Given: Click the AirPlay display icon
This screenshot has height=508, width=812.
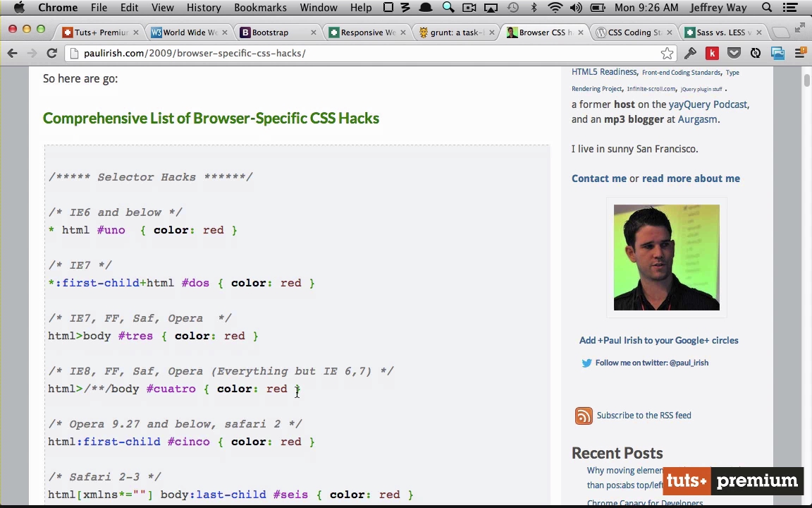Looking at the screenshot, I should click(x=491, y=7).
